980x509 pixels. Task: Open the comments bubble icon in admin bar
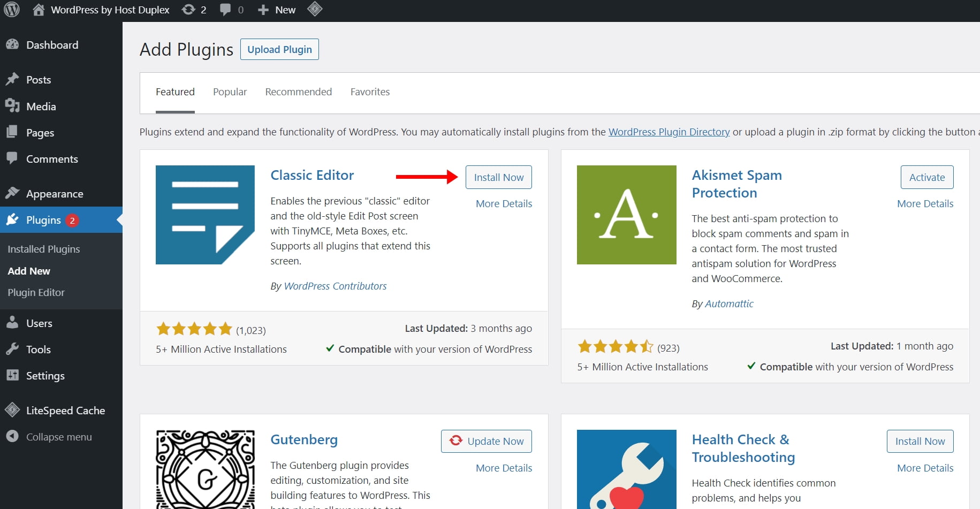click(x=225, y=10)
